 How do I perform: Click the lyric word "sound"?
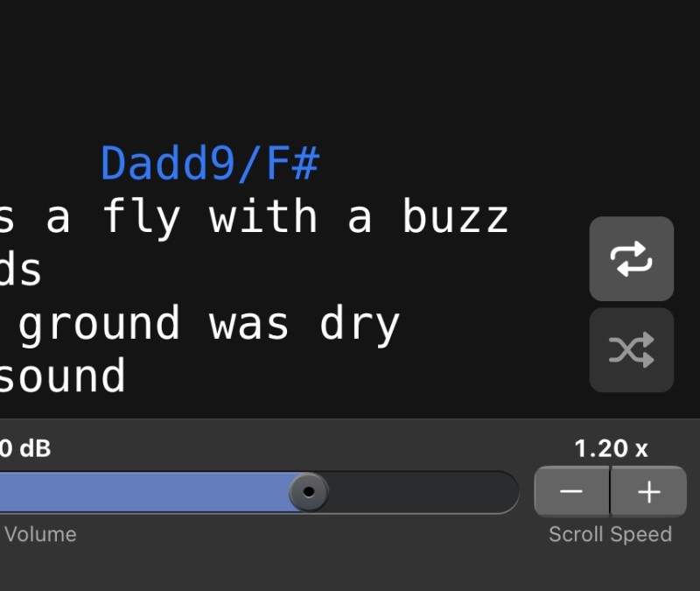63,376
